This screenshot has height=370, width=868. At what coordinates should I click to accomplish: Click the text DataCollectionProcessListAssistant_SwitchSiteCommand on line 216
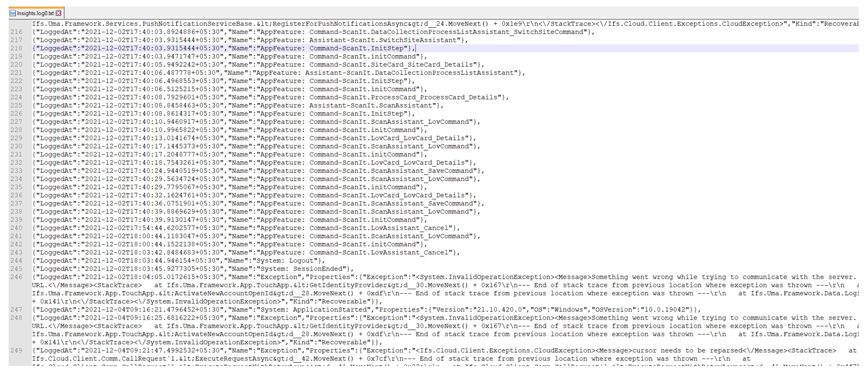point(477,32)
